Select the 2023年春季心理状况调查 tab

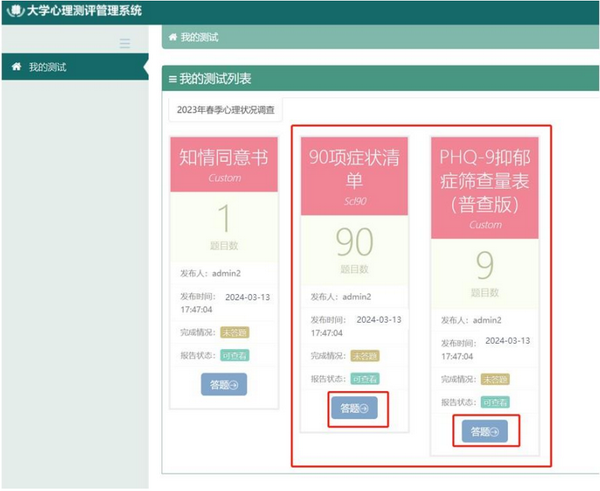[226, 109]
